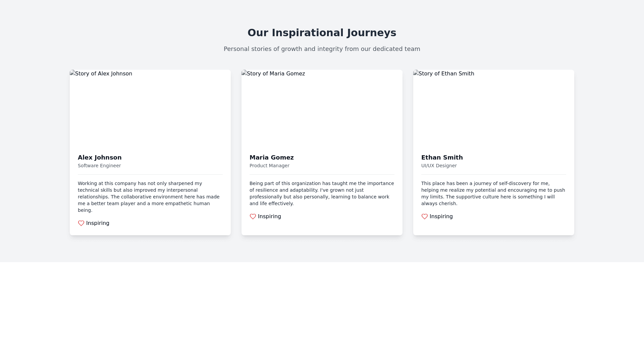Screen dimensions: 644x362
Task: Click the heart icon on Ethan Smith's card
Action: point(425,217)
